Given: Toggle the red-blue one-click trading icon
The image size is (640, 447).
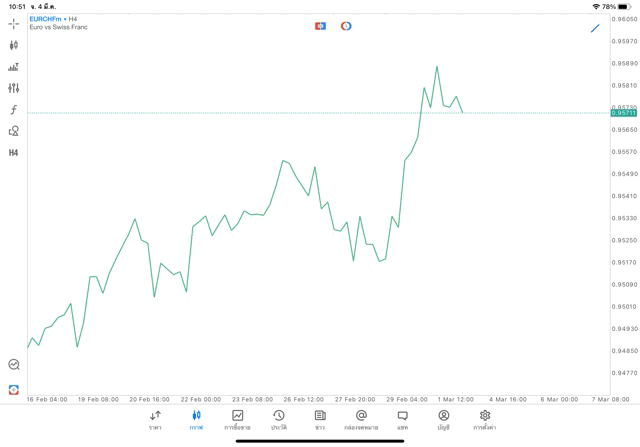Looking at the screenshot, I should (x=320, y=26).
